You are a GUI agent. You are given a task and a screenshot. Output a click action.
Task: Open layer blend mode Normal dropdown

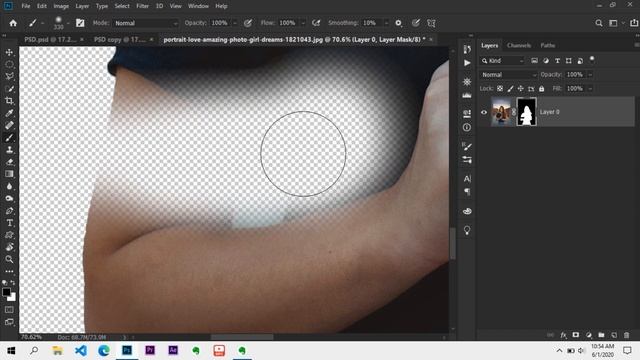[x=509, y=75]
